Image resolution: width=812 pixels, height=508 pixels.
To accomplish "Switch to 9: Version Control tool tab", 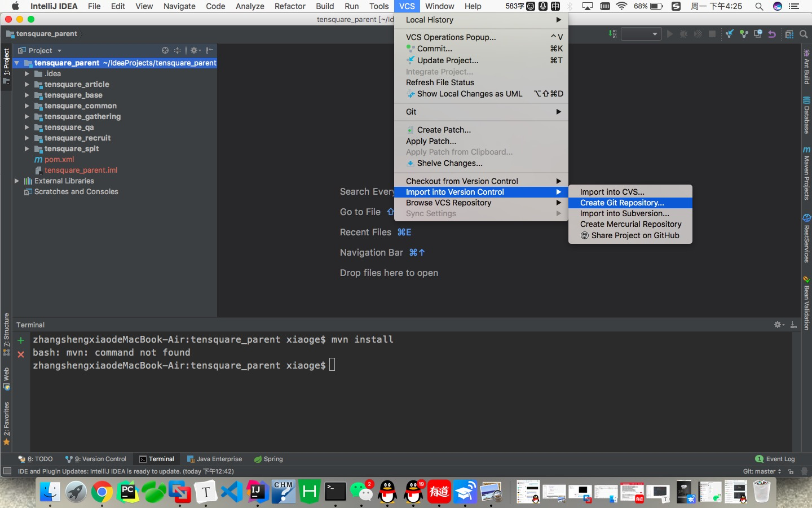I will (x=96, y=459).
